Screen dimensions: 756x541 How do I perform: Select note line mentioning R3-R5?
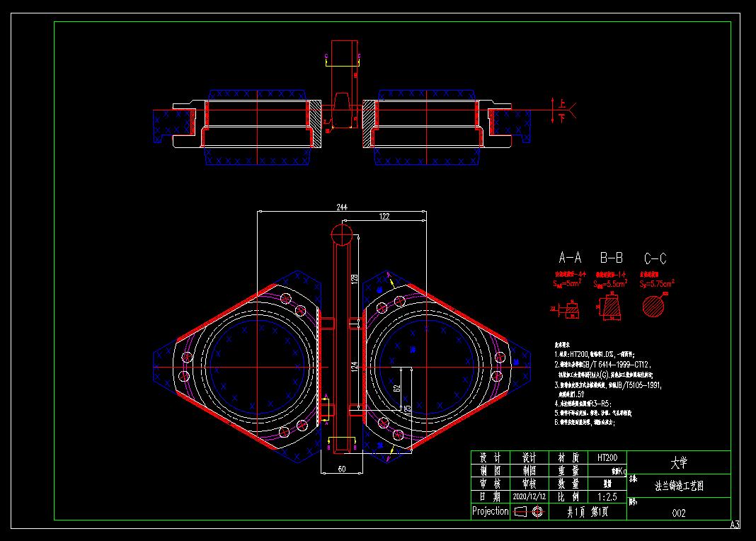click(x=583, y=404)
